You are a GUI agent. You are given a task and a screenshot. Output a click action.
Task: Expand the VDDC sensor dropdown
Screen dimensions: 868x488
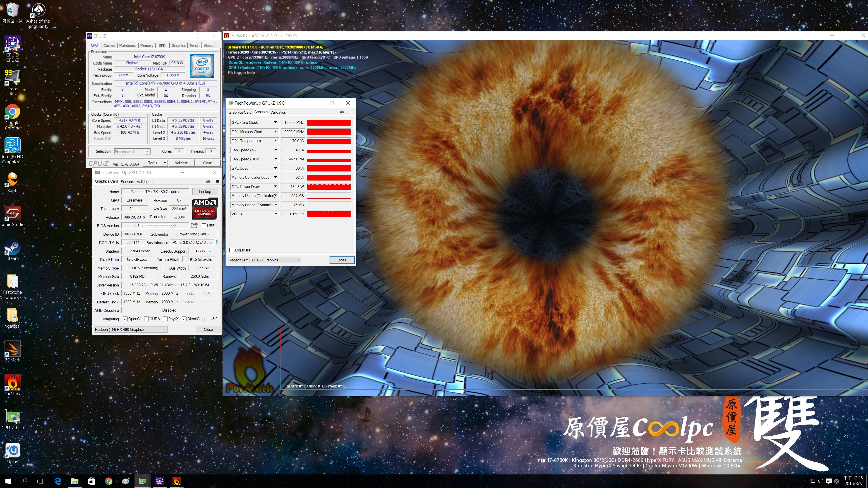coord(275,214)
